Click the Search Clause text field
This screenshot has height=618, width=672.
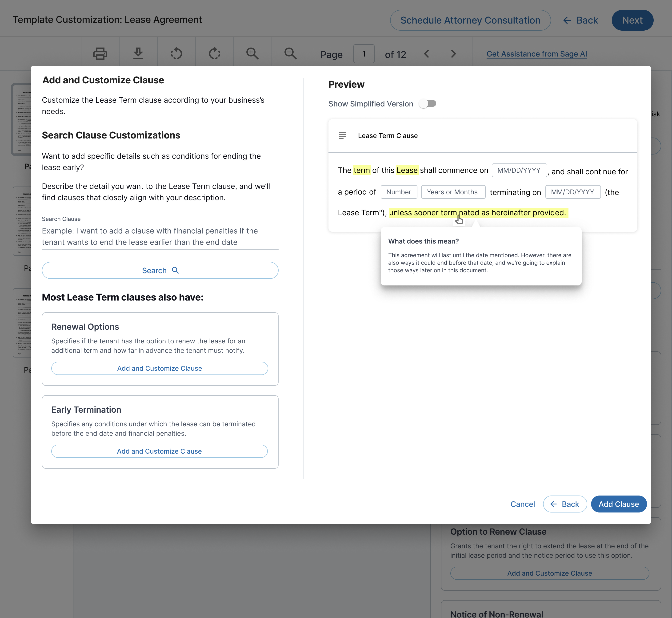coord(160,236)
